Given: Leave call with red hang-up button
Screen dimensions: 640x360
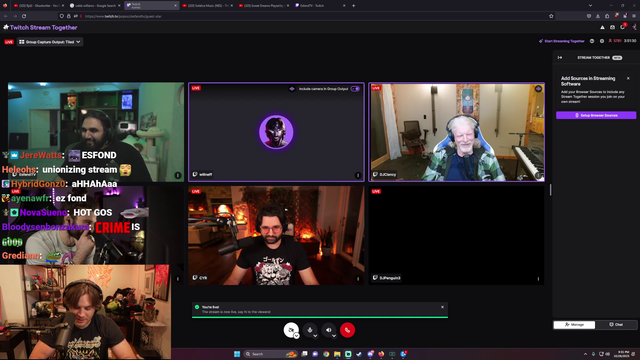Looking at the screenshot, I should pos(347,330).
